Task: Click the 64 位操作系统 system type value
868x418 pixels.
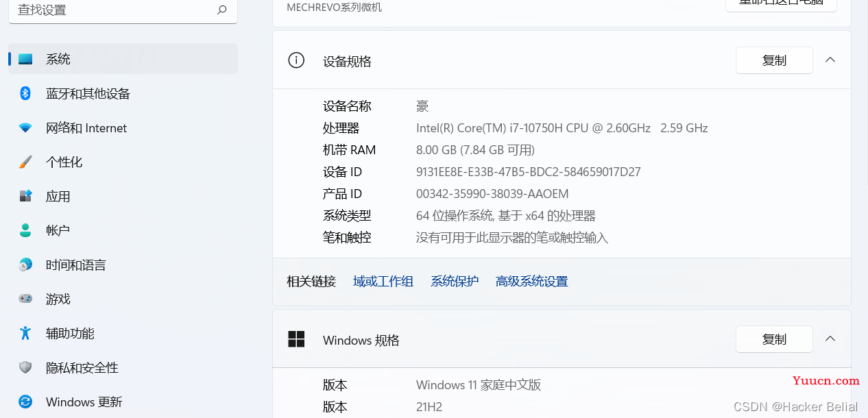Action: tap(506, 216)
